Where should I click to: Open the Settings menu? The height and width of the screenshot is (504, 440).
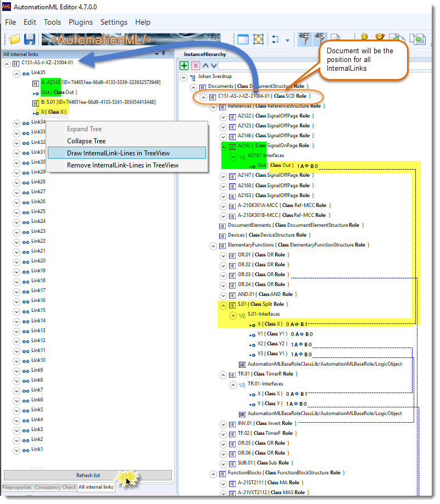click(114, 22)
